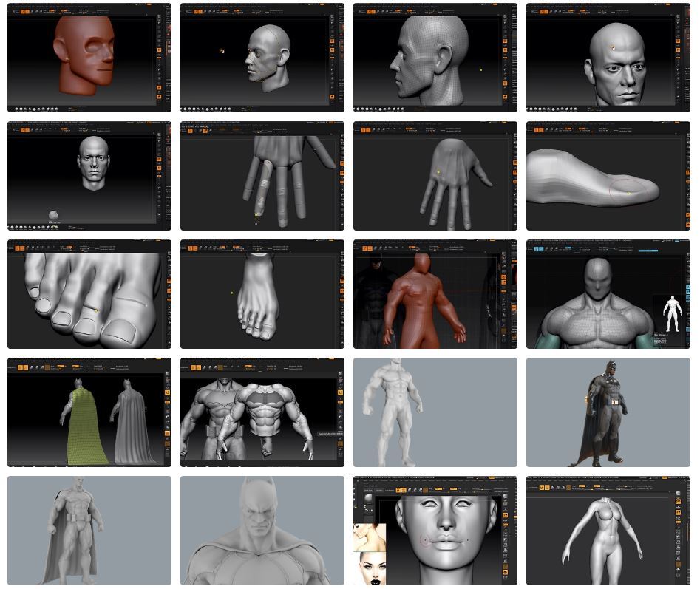Open the small front-facing head with sphere thumbnail
Image resolution: width=700 pixels, height=589 pixels.
(89, 176)
